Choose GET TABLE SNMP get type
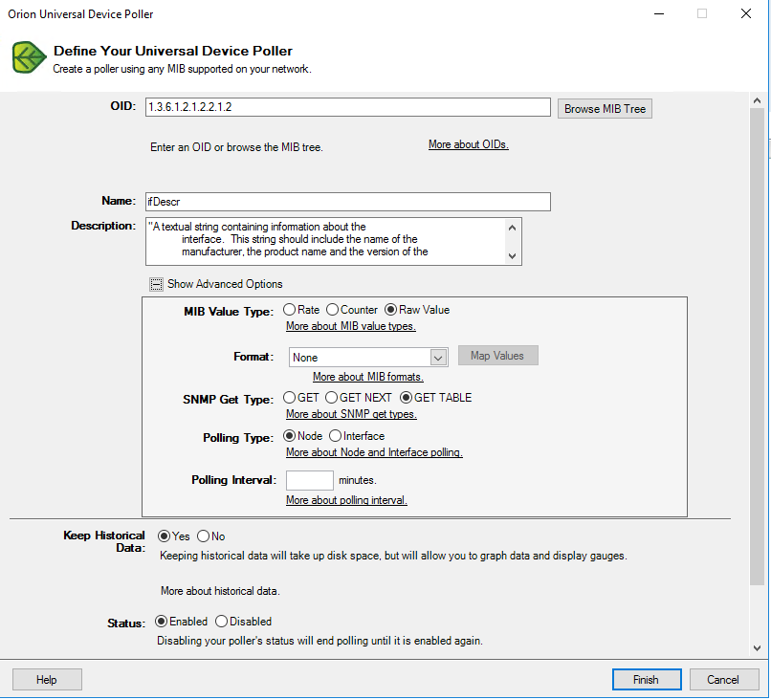 point(406,397)
